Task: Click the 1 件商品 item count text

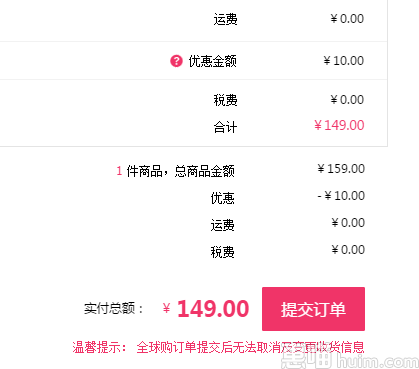Action: point(139,171)
